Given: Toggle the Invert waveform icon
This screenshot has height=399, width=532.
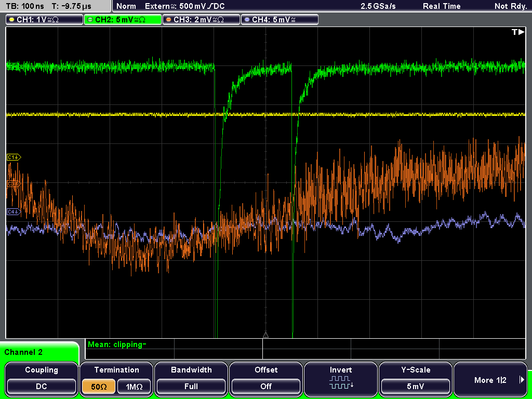Looking at the screenshot, I should point(341,382).
